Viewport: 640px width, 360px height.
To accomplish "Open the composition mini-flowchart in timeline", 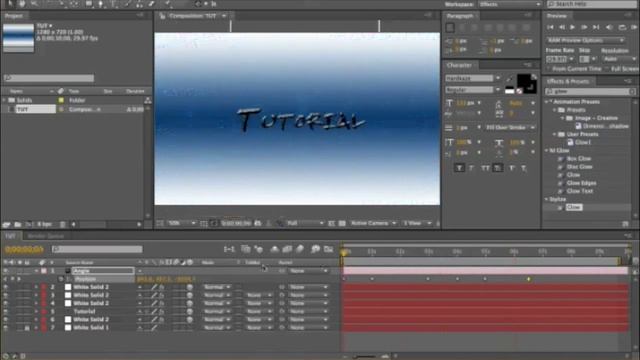I will click(x=229, y=249).
